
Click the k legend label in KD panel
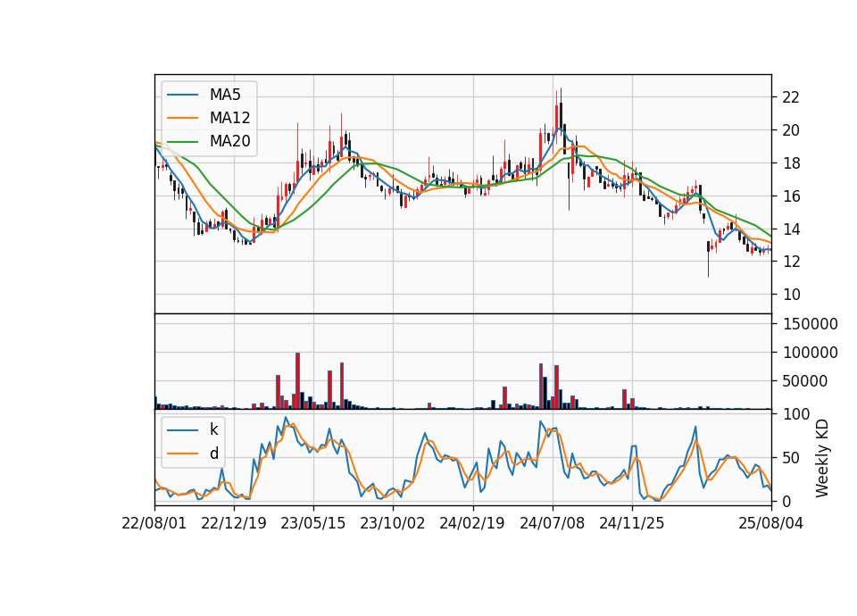213,429
